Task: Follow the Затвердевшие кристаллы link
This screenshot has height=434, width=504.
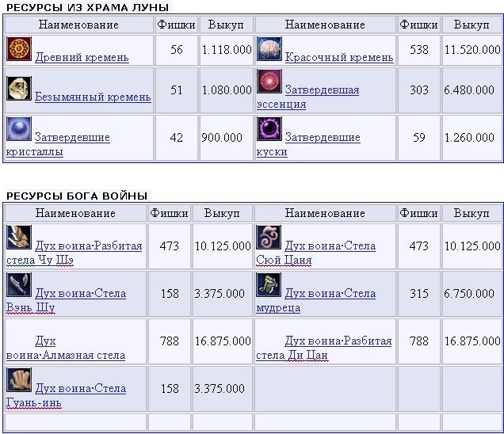Action: coord(72,137)
